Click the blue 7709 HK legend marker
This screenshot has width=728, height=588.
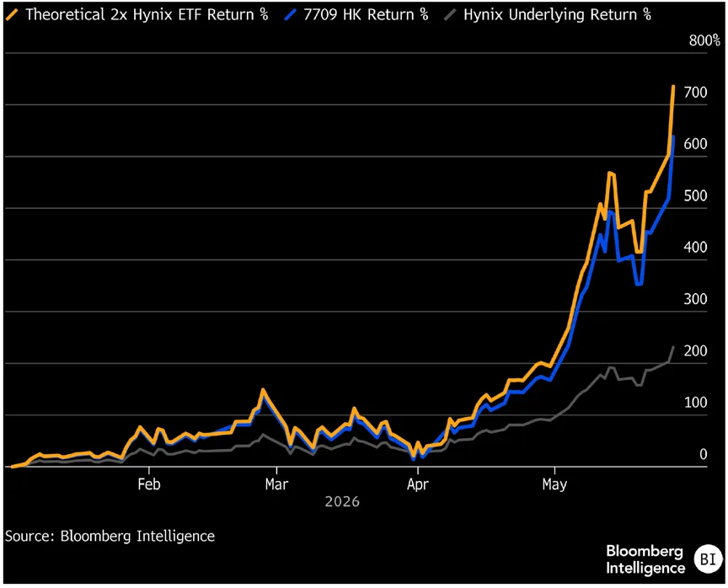[x=290, y=14]
